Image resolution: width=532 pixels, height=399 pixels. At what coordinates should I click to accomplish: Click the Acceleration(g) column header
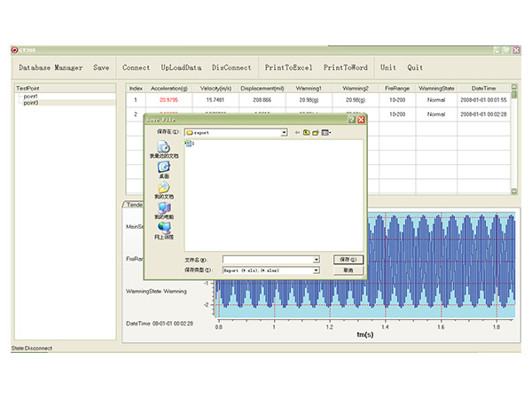(x=169, y=88)
